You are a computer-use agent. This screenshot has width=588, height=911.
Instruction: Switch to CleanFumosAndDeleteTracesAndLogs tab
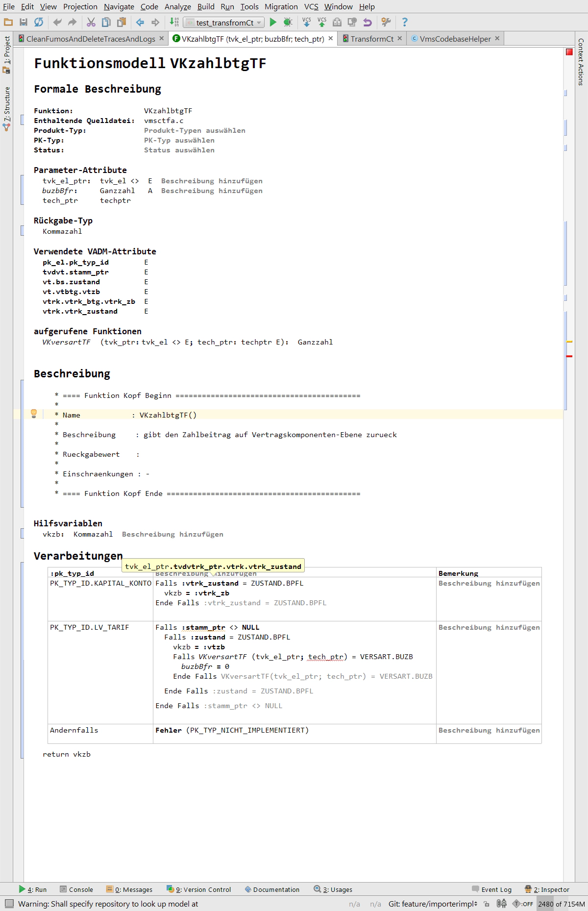(91, 39)
